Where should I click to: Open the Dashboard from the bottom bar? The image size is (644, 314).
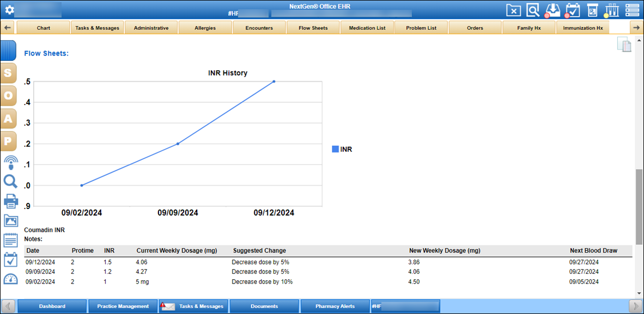(x=52, y=306)
